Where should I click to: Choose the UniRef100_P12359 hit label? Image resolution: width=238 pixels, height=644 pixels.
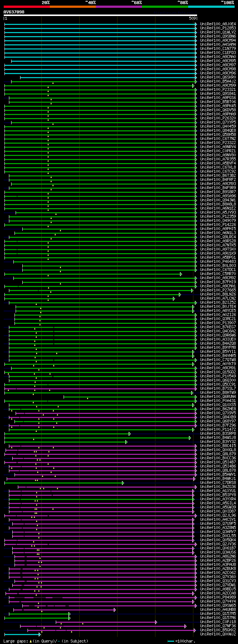218,217
